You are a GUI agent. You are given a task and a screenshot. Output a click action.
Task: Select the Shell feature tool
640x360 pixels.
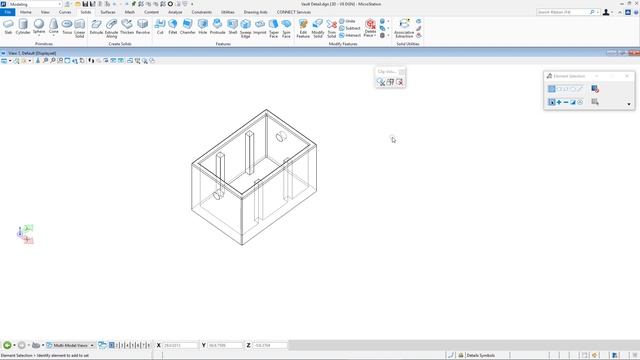(233, 27)
